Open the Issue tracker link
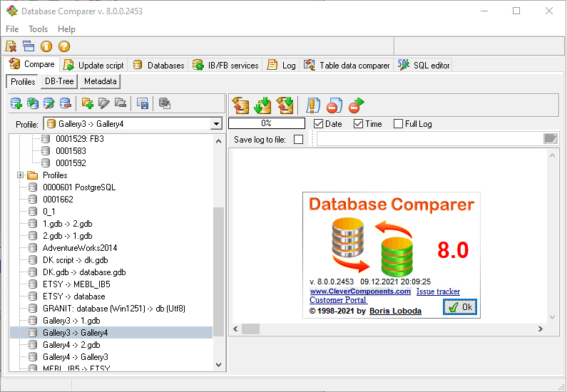Viewport: 567px width, 392px height. [x=438, y=292]
